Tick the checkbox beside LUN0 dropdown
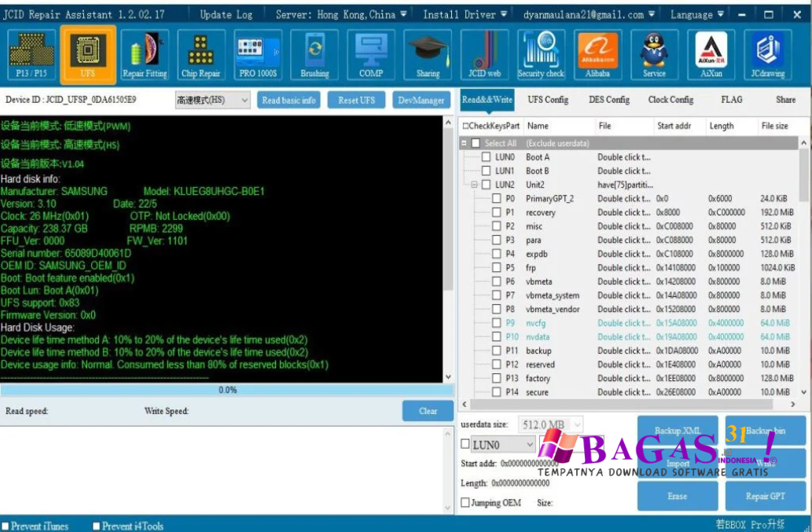The height and width of the screenshot is (532, 812). [465, 444]
